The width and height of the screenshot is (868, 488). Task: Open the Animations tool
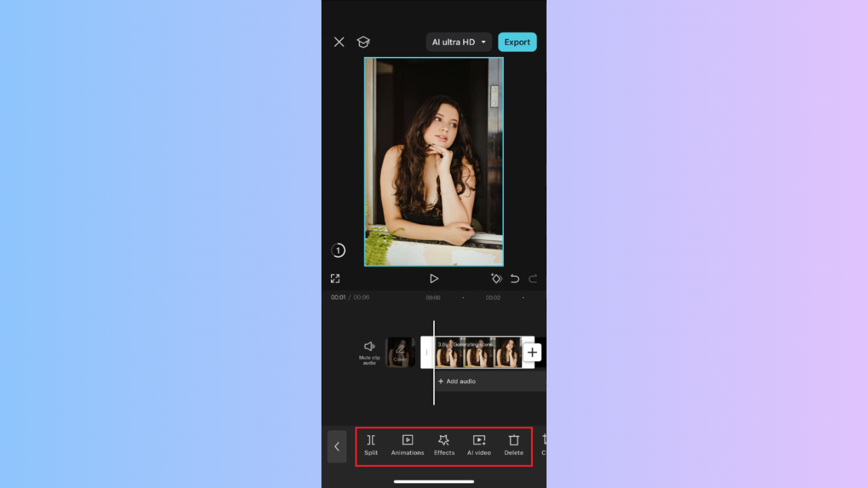click(408, 445)
